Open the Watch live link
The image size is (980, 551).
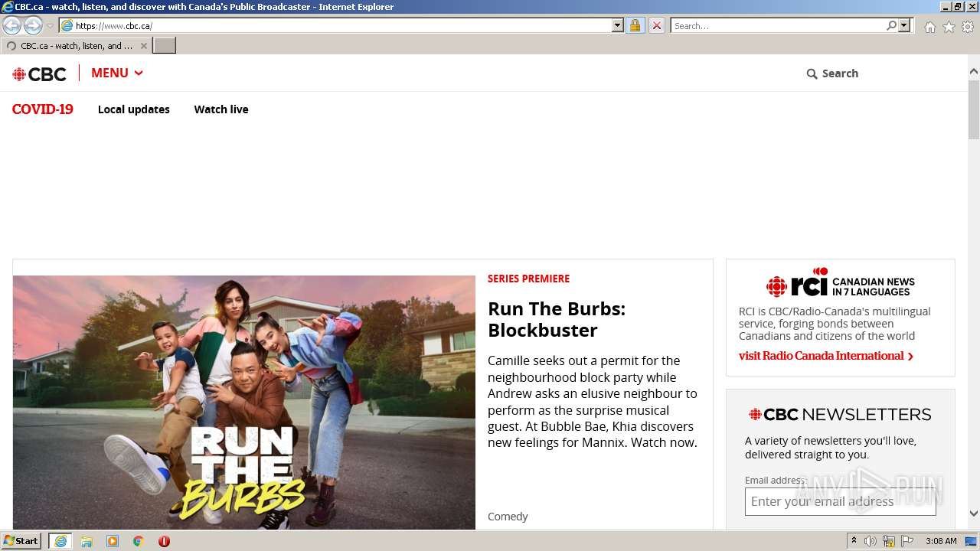(221, 109)
